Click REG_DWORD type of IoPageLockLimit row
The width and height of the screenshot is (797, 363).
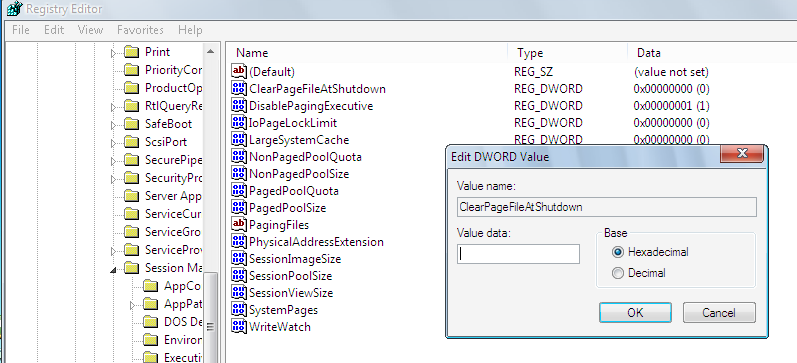pyautogui.click(x=548, y=123)
